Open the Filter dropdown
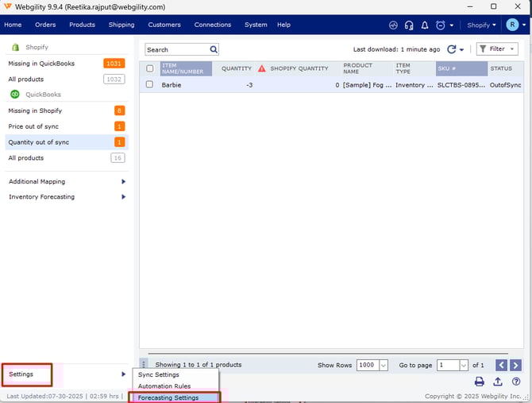532x403 pixels. pyautogui.click(x=497, y=49)
